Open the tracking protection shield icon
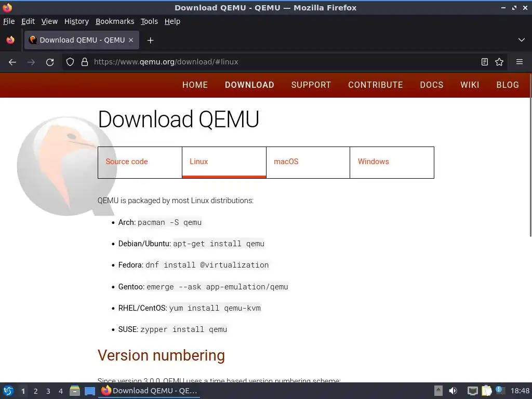This screenshot has height=399, width=532. [70, 62]
